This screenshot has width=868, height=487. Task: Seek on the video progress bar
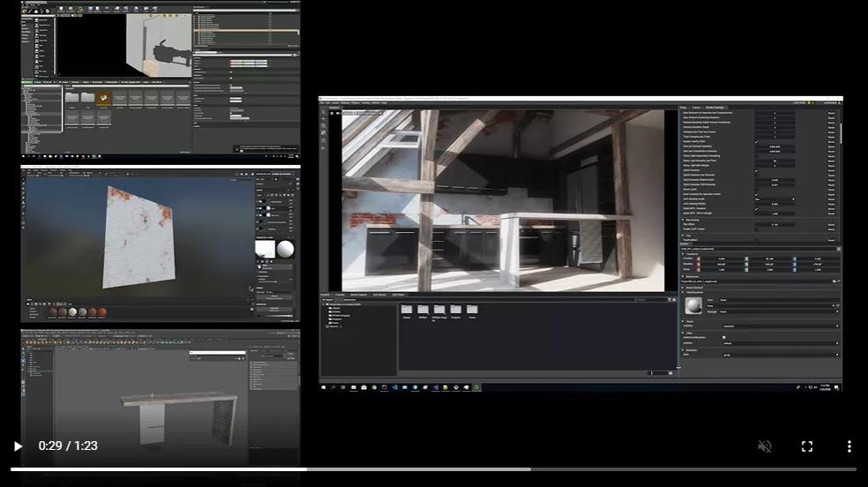(x=433, y=469)
